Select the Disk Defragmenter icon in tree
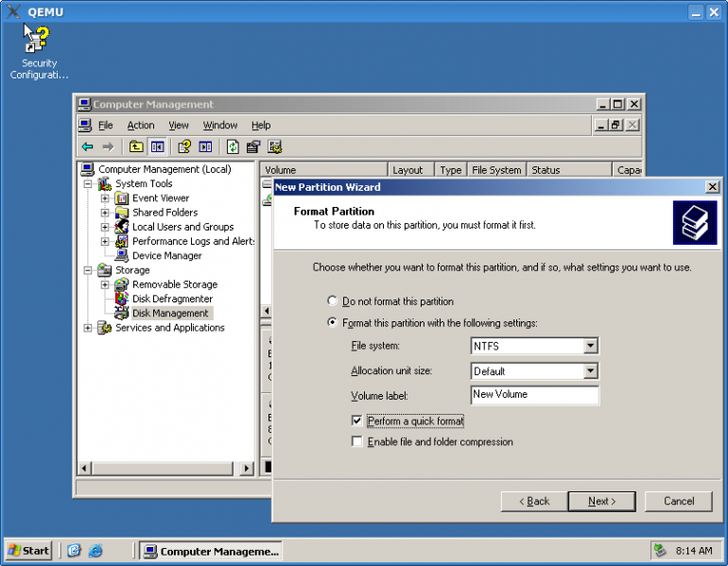728x566 pixels. 121,299
